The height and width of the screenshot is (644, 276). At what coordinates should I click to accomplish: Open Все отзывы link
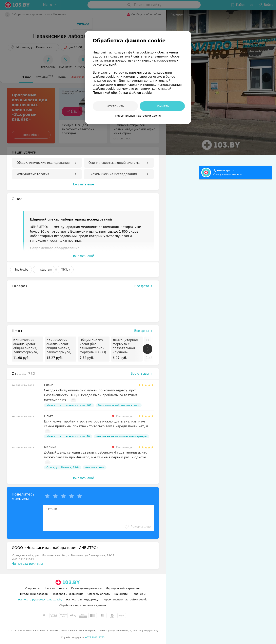click(141, 373)
